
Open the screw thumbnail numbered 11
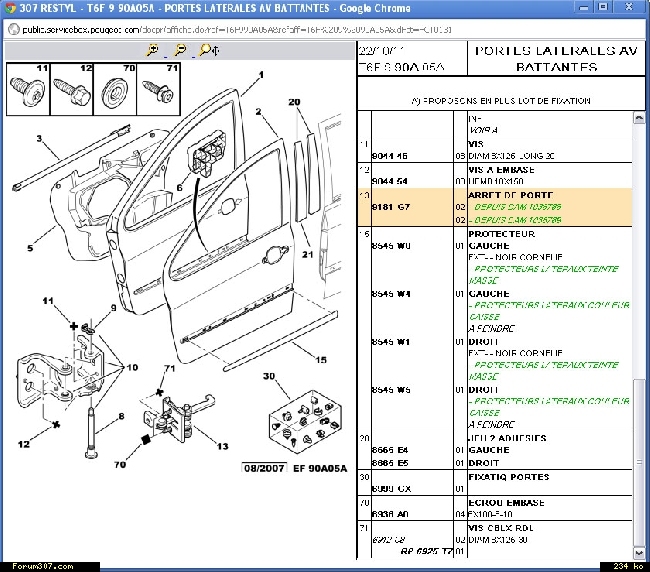[x=28, y=89]
